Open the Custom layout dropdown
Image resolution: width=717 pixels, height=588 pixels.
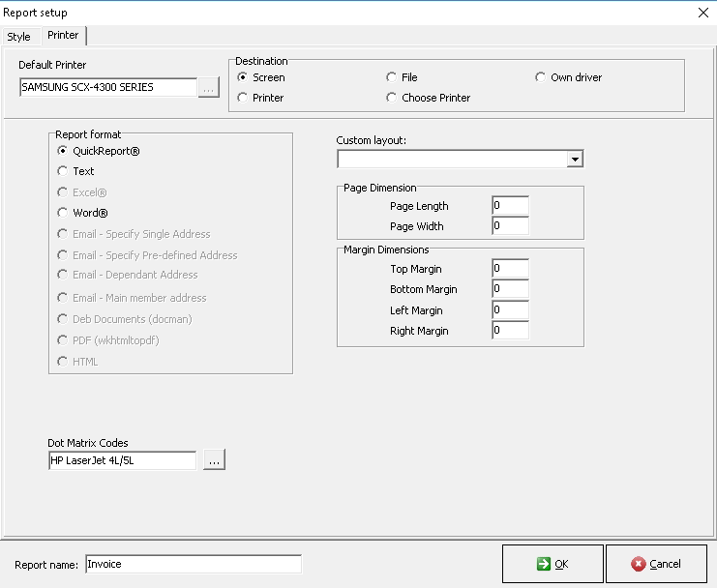pyautogui.click(x=575, y=159)
